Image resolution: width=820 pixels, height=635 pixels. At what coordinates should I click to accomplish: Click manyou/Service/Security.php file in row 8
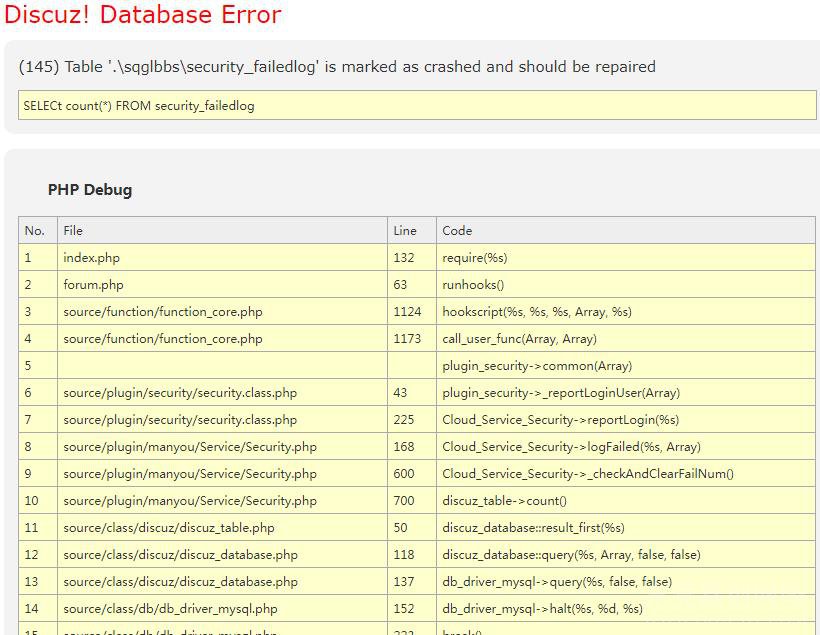(190, 447)
